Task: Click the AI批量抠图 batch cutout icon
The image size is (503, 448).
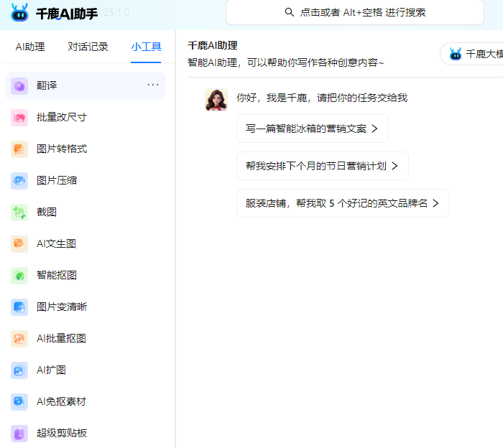Action: click(x=19, y=338)
